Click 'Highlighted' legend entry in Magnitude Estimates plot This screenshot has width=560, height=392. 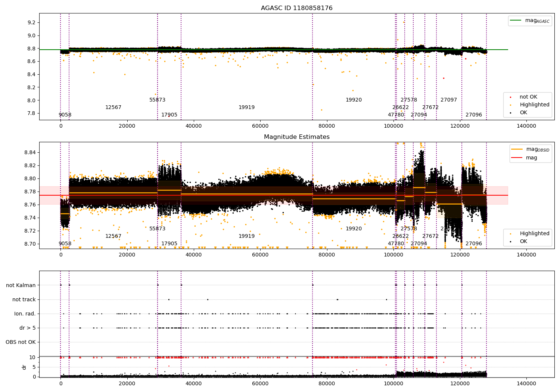(x=534, y=234)
